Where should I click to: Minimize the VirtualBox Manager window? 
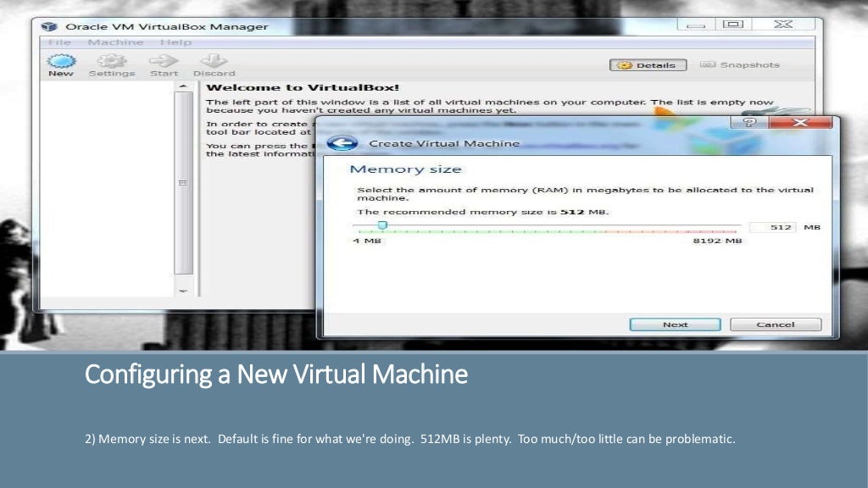point(696,25)
